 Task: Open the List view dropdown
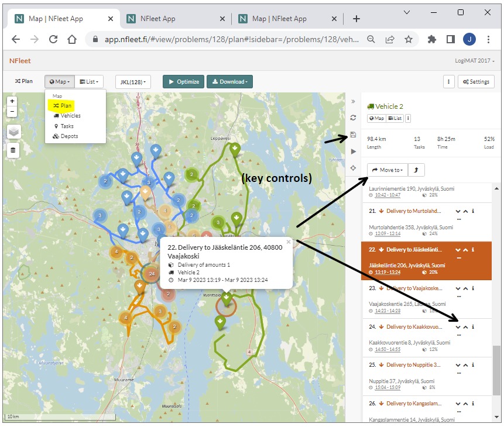click(89, 82)
